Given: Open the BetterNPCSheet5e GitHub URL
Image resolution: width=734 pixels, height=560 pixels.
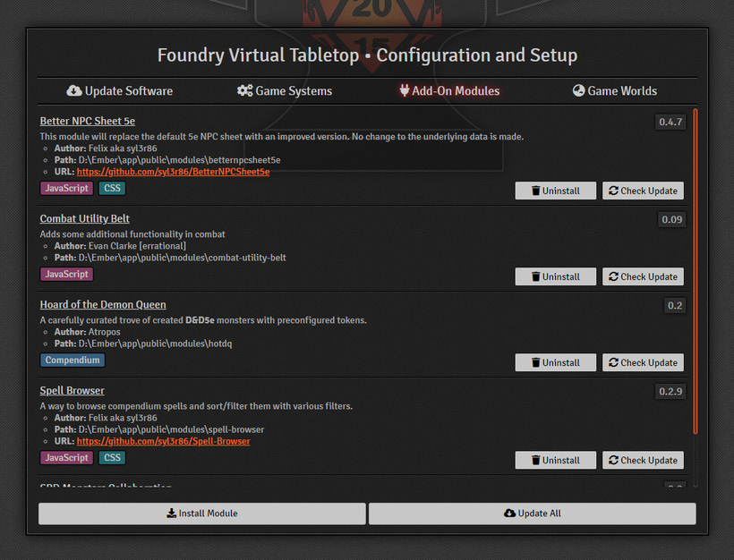Looking at the screenshot, I should 173,172.
